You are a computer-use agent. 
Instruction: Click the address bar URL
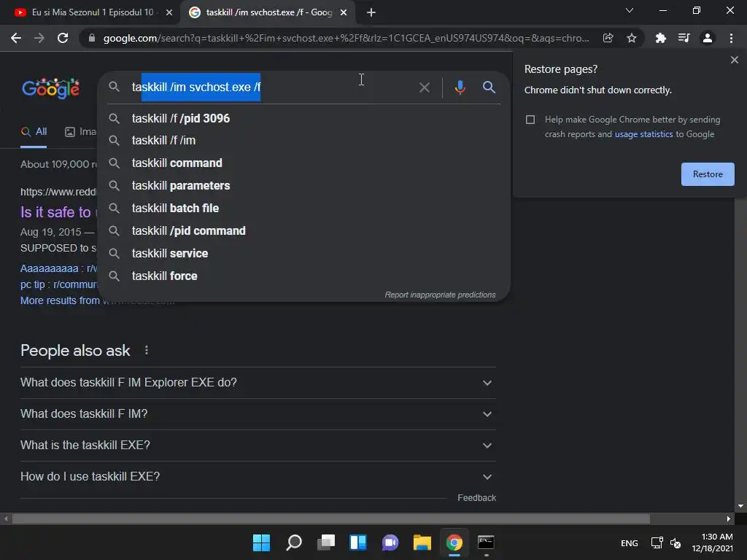346,38
